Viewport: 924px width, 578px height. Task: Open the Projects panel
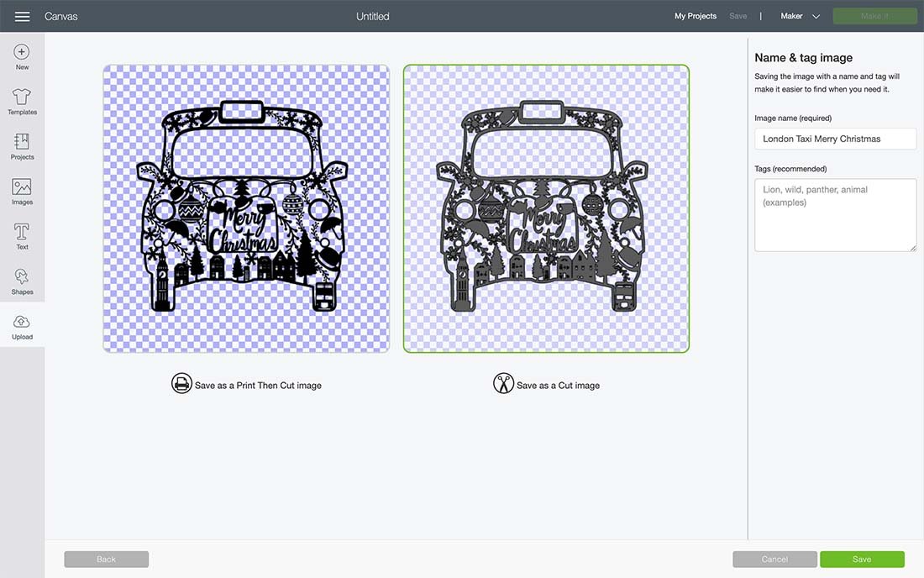click(x=22, y=146)
